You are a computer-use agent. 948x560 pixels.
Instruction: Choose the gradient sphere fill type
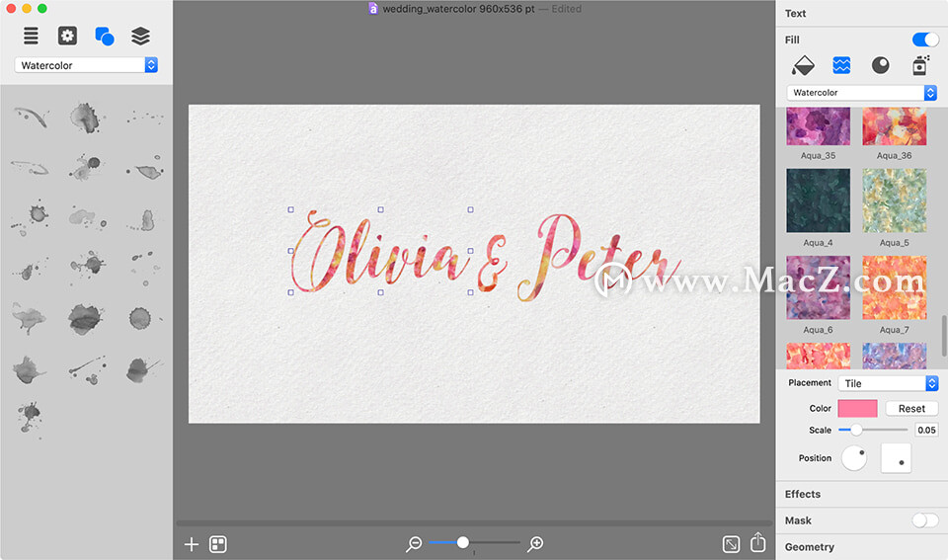(880, 65)
